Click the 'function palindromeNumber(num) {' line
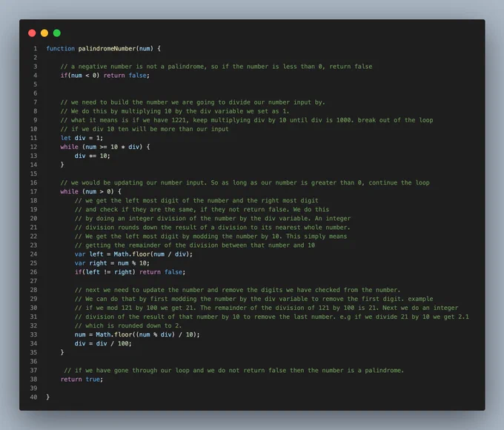Screen dimensions: 504x430 coord(104,49)
